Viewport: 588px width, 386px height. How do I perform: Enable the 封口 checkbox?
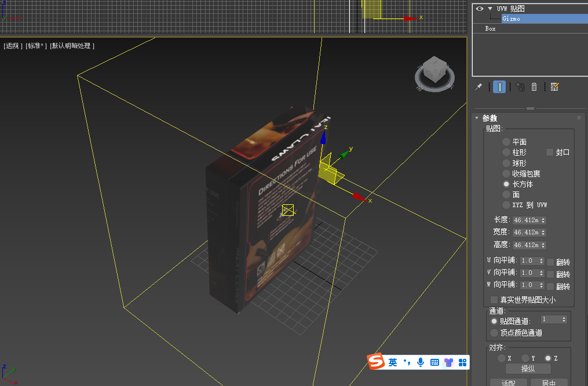(x=548, y=152)
